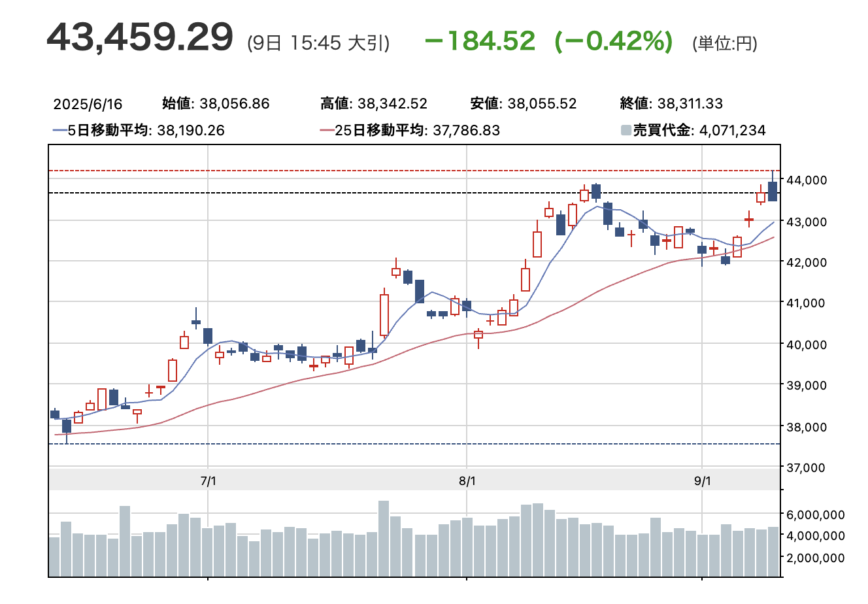Click the 38,000 price axis label

click(x=808, y=427)
